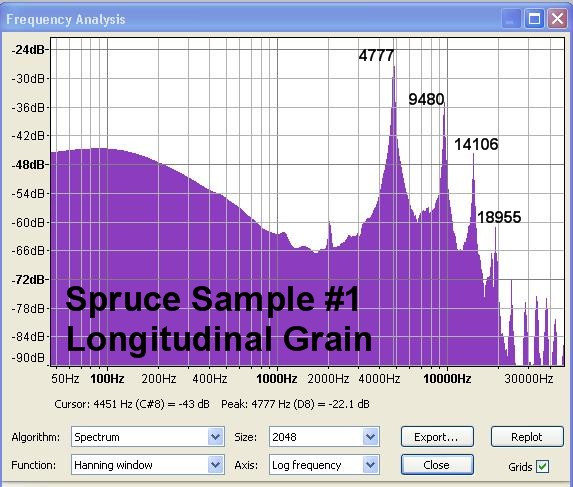Viewport: 573px width, 487px height.
Task: Click the Close button
Action: tap(437, 465)
